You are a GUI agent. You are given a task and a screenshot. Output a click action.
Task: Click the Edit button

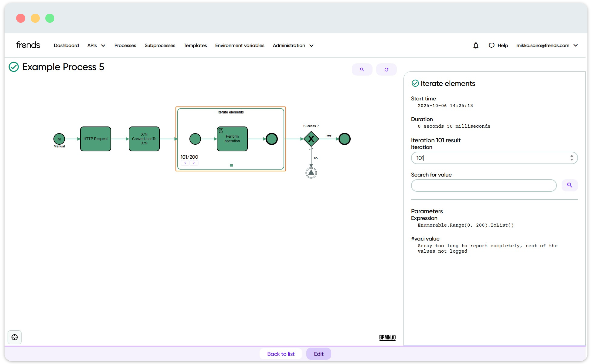(318, 354)
